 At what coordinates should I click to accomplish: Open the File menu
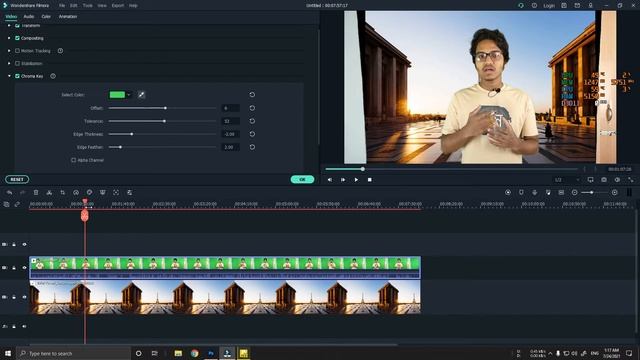click(x=62, y=6)
